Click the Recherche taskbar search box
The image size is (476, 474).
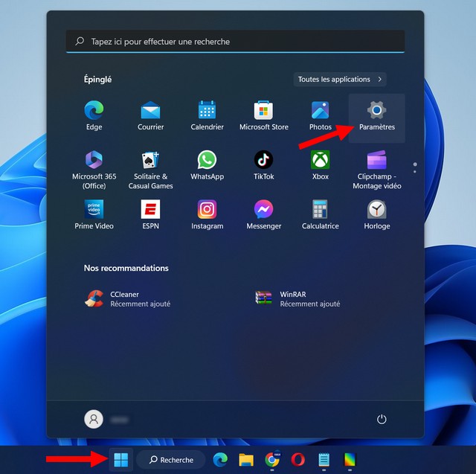pyautogui.click(x=171, y=460)
